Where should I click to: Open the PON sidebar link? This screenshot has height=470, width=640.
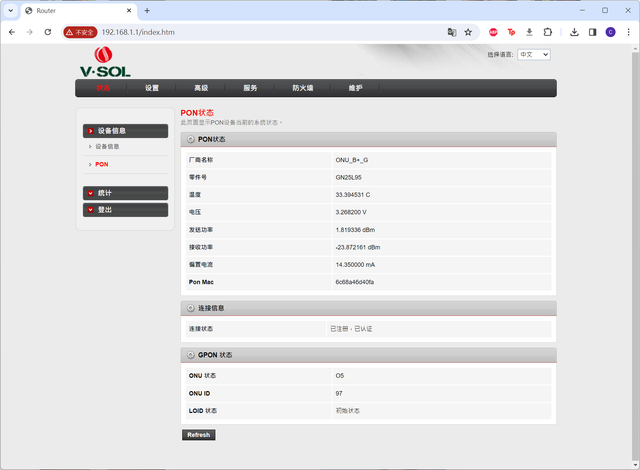(x=102, y=164)
